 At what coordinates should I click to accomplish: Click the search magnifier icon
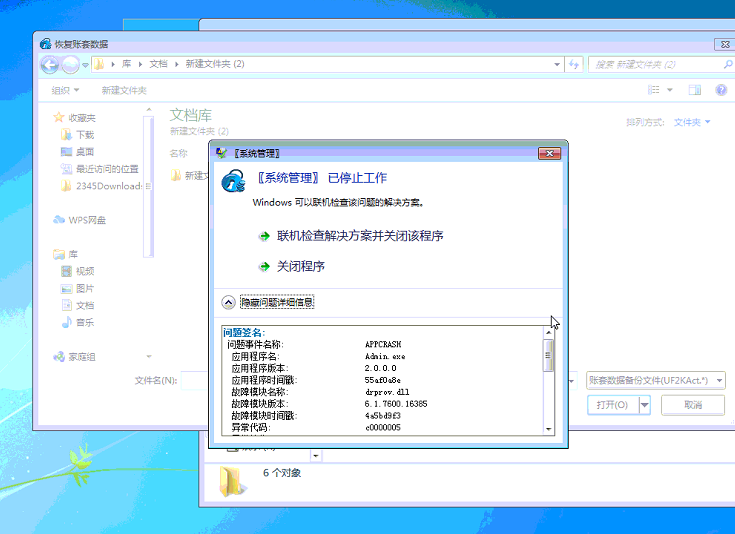[728, 64]
